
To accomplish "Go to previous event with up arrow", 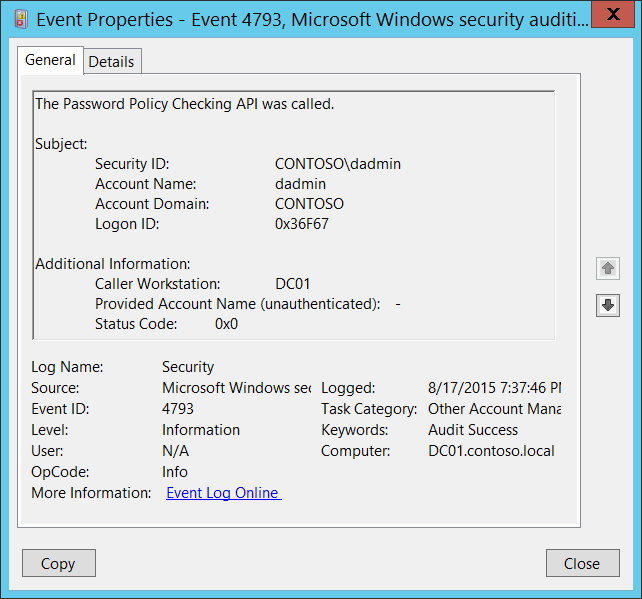I will pos(607,268).
